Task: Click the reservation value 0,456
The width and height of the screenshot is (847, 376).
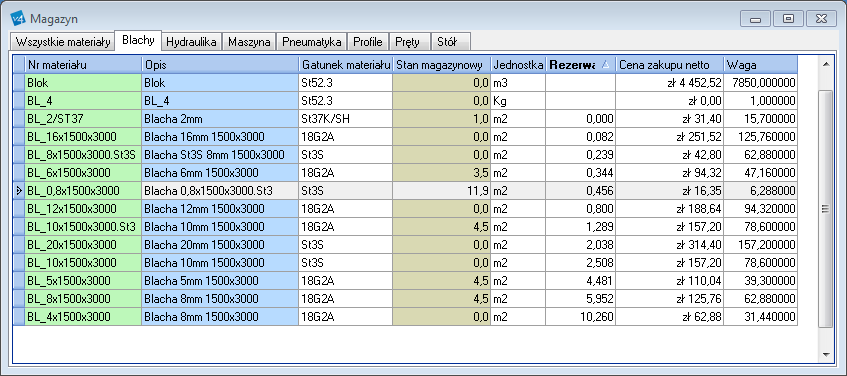Action: [x=581, y=191]
